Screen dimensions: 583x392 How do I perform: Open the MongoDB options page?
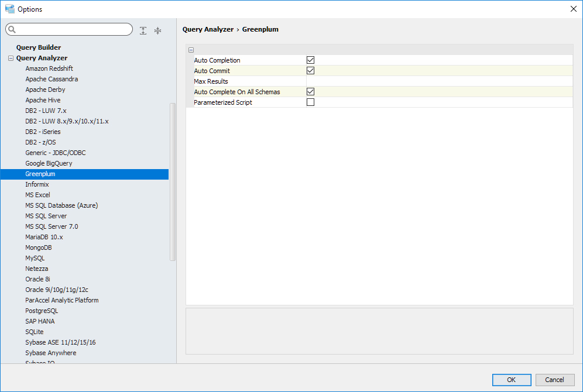pyautogui.click(x=39, y=247)
